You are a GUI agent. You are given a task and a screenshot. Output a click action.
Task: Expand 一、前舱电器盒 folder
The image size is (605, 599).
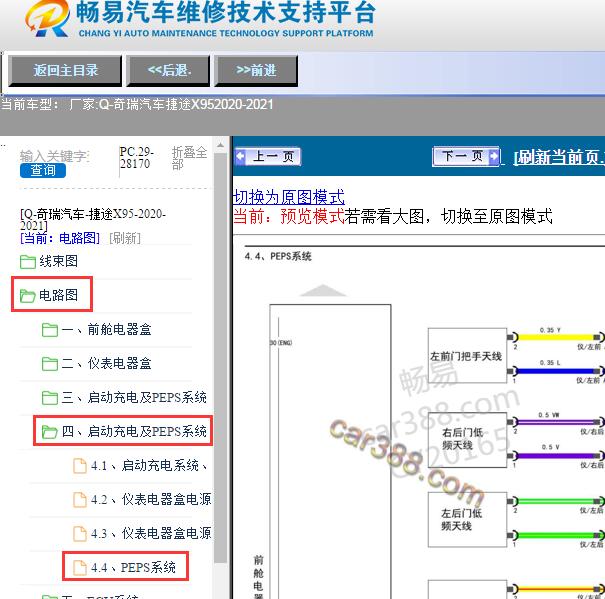(x=106, y=329)
